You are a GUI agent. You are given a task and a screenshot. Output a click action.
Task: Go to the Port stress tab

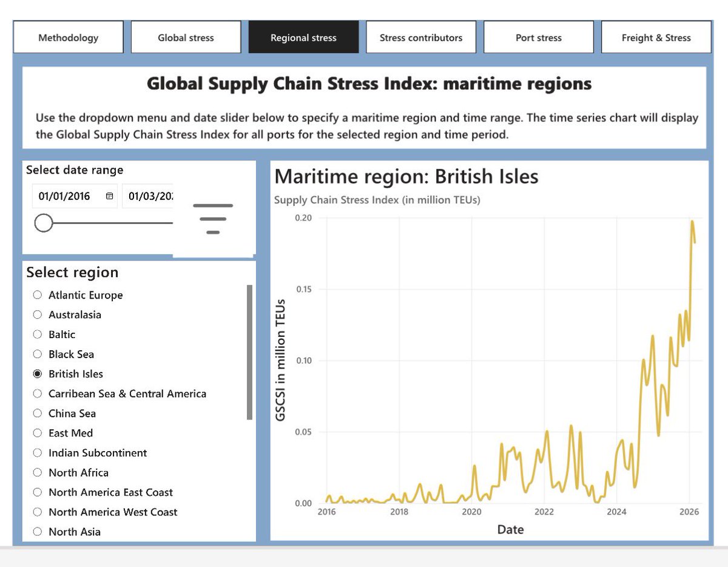pos(539,38)
